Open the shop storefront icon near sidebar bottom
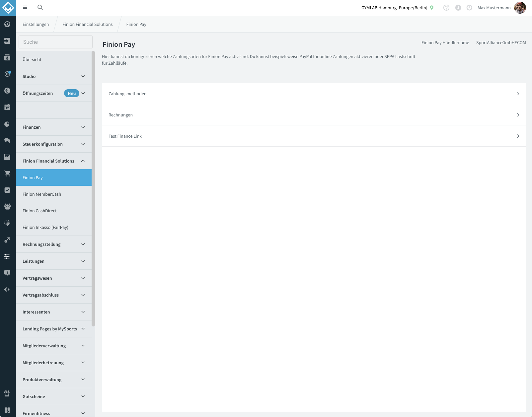Image resolution: width=532 pixels, height=417 pixels. click(x=7, y=393)
